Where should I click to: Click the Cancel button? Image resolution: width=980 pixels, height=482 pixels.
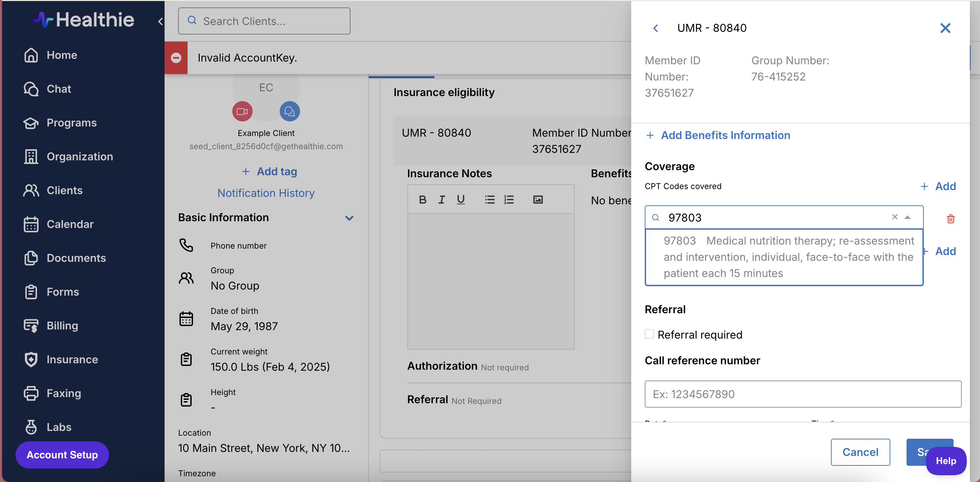coord(860,452)
